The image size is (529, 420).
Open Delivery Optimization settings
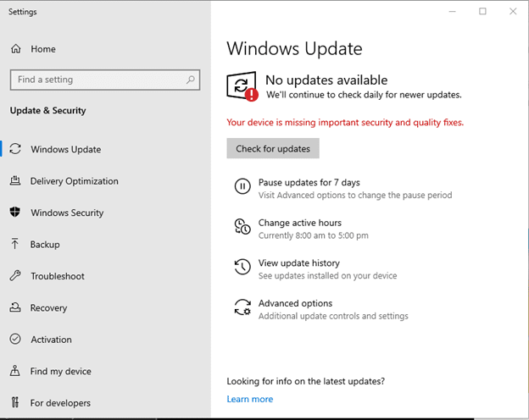pyautogui.click(x=75, y=181)
